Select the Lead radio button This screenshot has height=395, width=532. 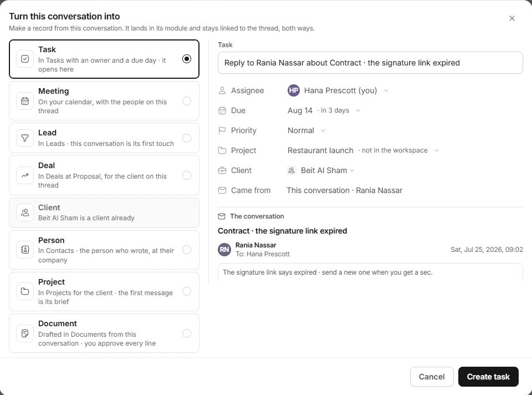[187, 138]
